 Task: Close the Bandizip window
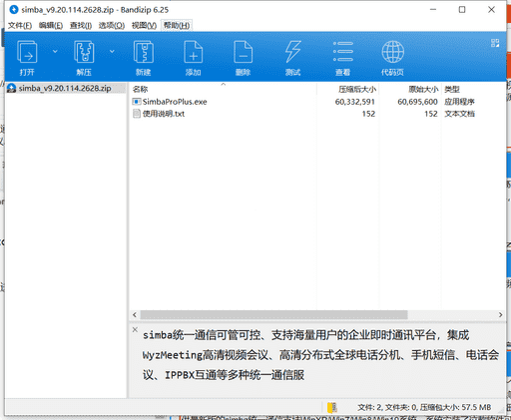point(491,10)
